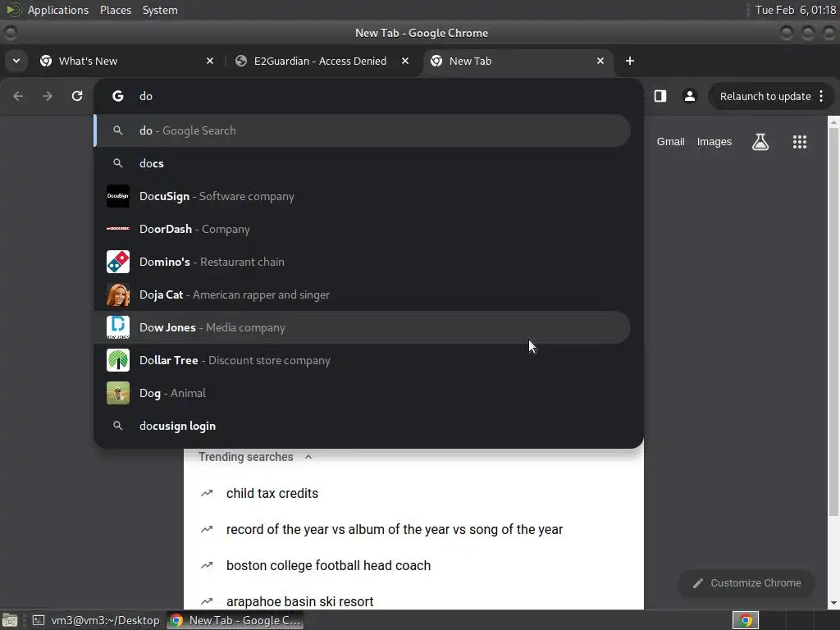
Task: Click the Dollar Tree logo icon
Action: point(118,360)
